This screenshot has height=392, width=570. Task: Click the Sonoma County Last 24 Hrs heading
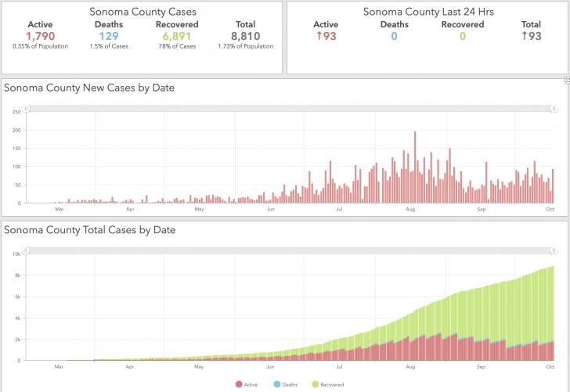click(x=428, y=12)
